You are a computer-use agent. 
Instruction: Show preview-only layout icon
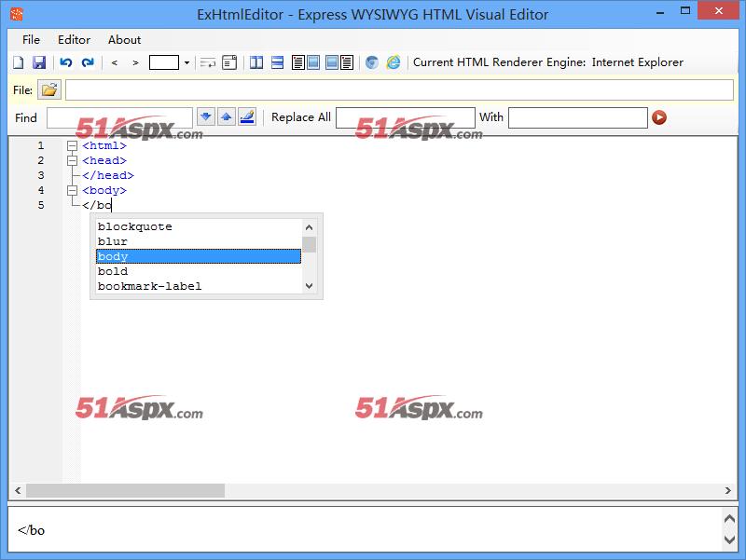tap(332, 62)
